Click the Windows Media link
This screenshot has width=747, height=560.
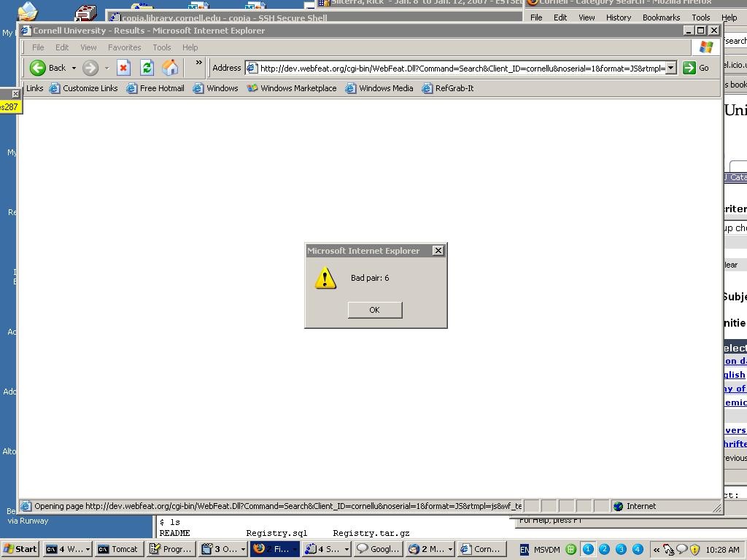[x=379, y=88]
